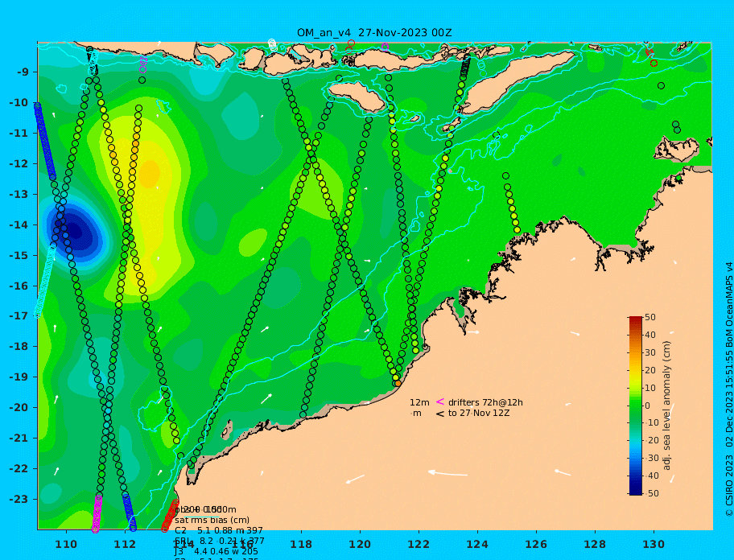Click the latitude axis label '-17'
Screen dimensions: 734x560
click(x=19, y=316)
